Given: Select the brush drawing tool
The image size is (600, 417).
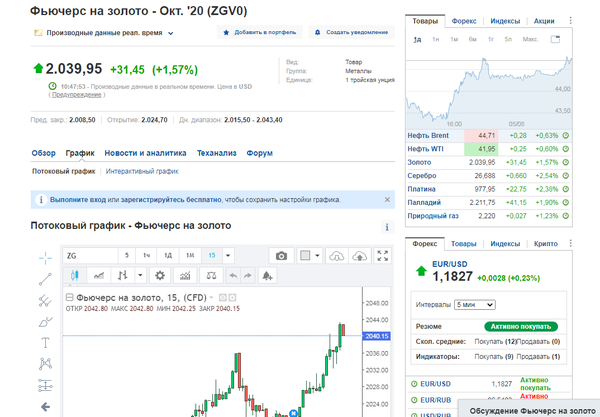Looking at the screenshot, I should (45, 322).
